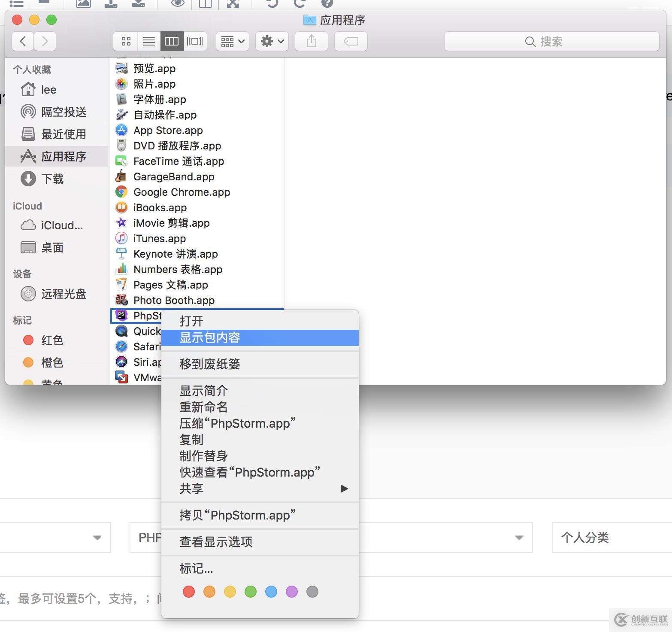Switch Finder to column view
Image resolution: width=672 pixels, height=632 pixels.
172,41
